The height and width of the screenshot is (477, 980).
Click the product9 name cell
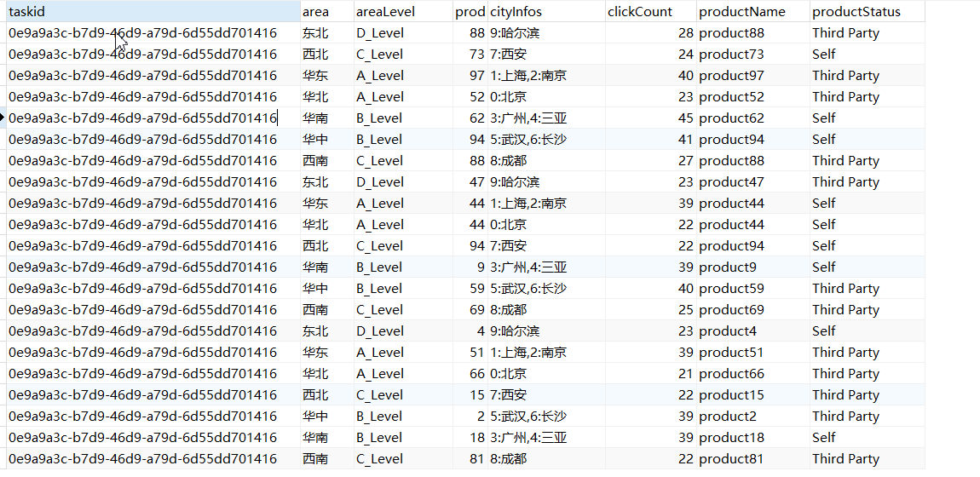point(753,267)
